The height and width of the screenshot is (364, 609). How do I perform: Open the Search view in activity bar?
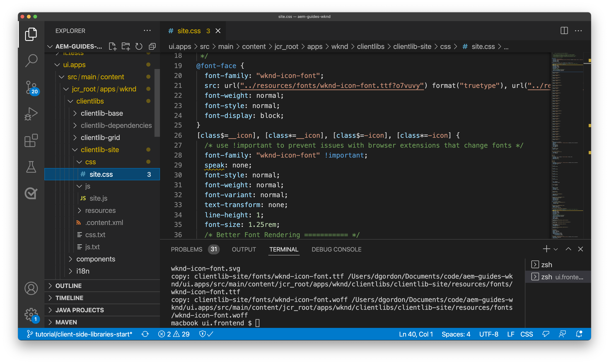pyautogui.click(x=31, y=60)
